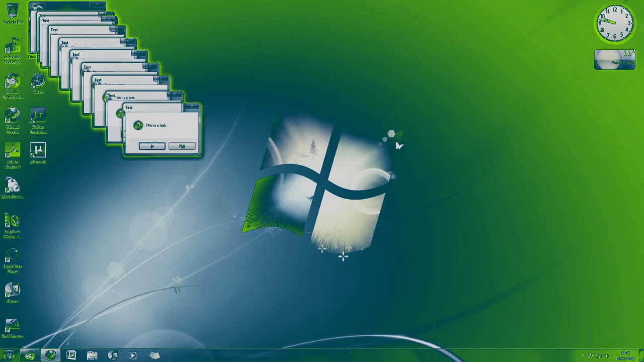Select the last taskbar program icon
644x362 pixels.
coord(154,355)
